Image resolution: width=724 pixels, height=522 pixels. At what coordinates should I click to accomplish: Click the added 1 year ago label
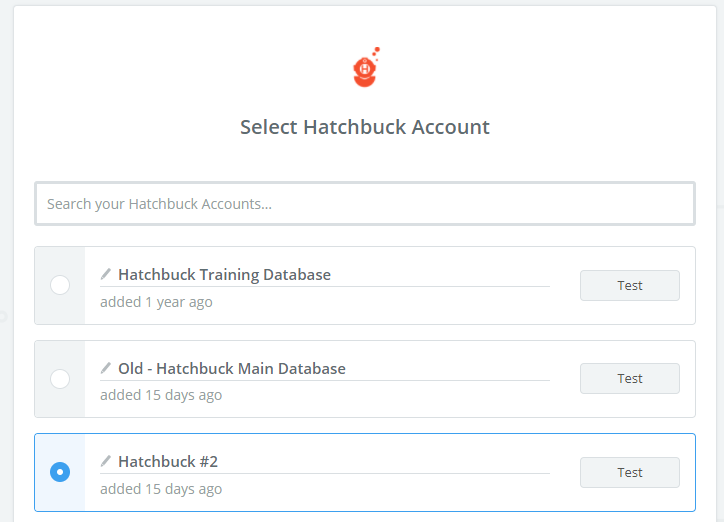(157, 302)
